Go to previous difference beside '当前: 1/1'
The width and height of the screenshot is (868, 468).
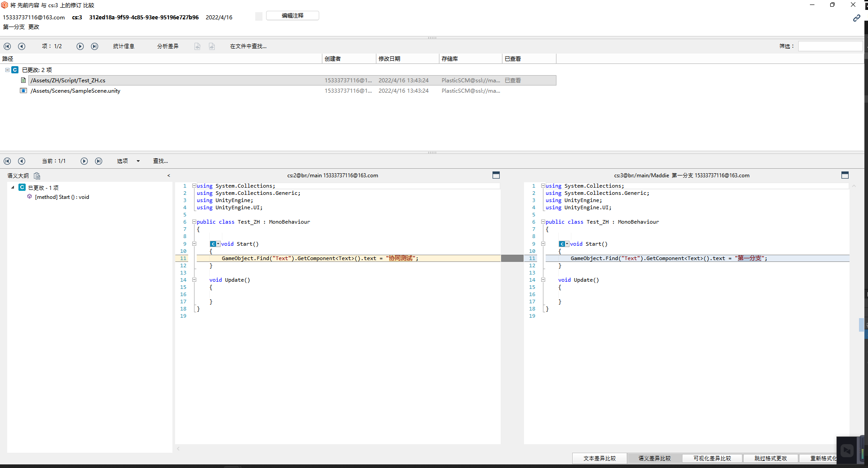pos(22,161)
